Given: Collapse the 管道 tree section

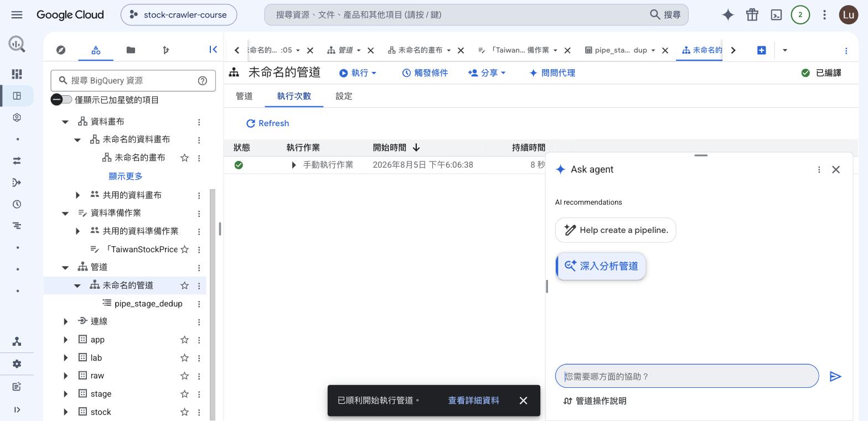Looking at the screenshot, I should click(65, 267).
